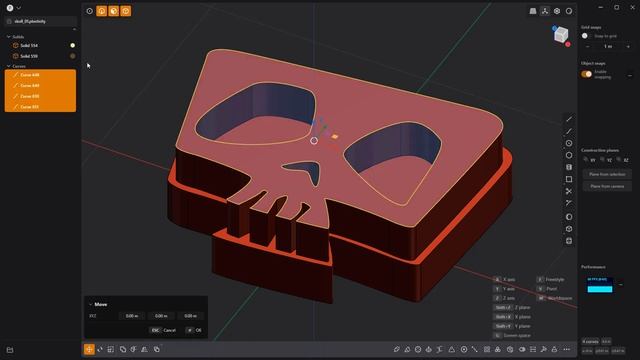Image resolution: width=640 pixels, height=360 pixels.
Task: Click blue axis dot on orientation cube
Action: (554, 28)
